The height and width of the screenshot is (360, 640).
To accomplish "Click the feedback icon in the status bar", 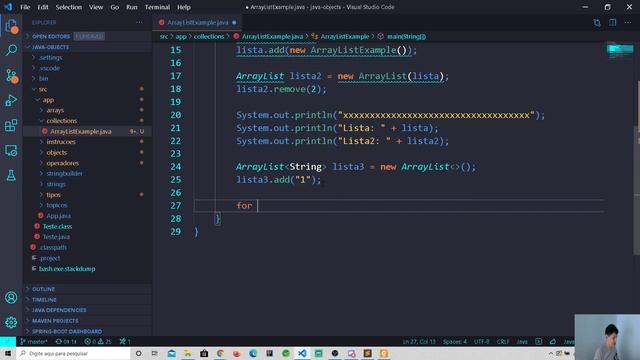I will (x=553, y=341).
